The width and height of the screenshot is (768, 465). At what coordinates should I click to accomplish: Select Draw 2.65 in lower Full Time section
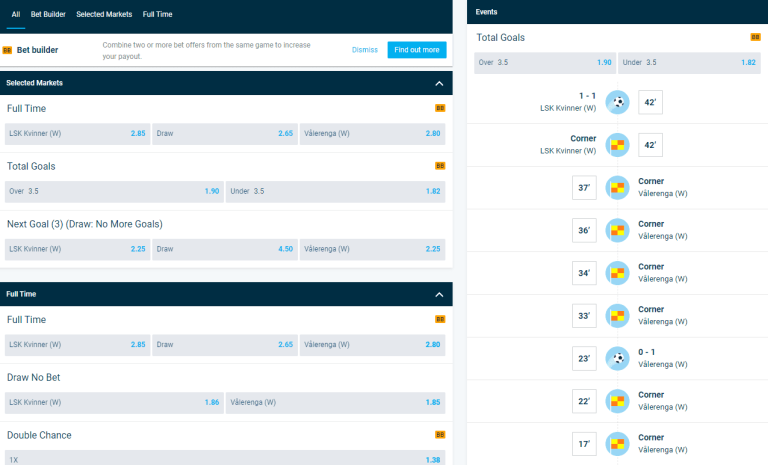[225, 345]
